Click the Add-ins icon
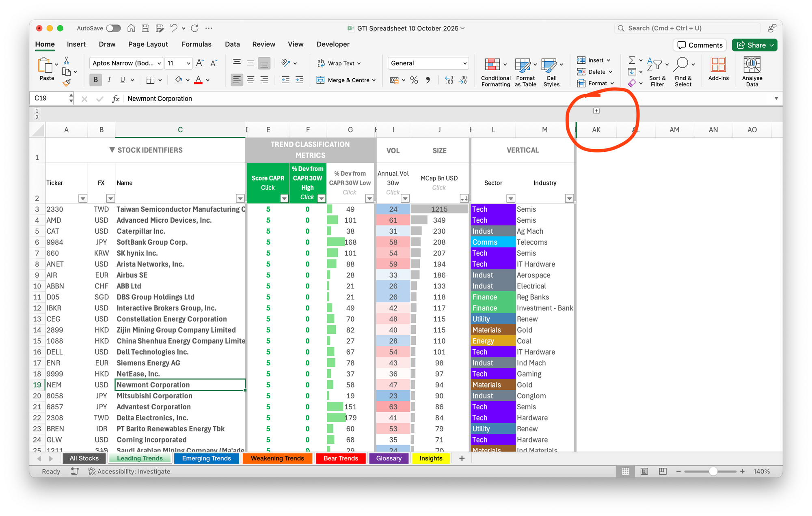This screenshot has height=516, width=812. (x=718, y=65)
